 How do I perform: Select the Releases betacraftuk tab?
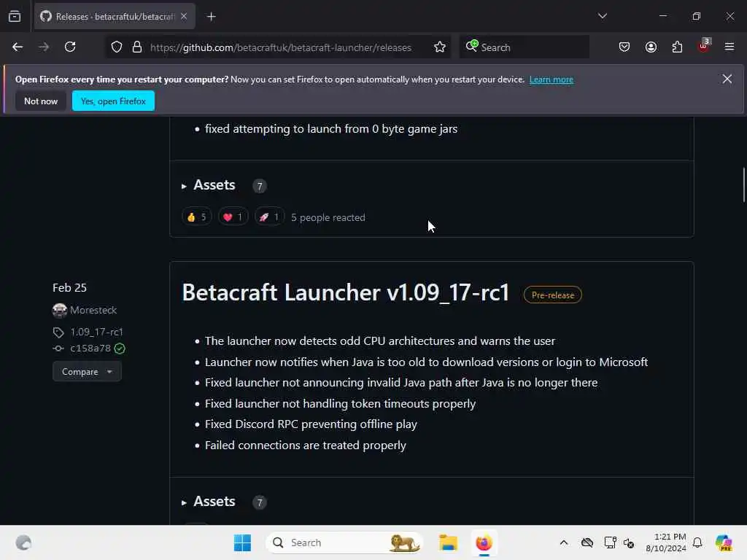pyautogui.click(x=115, y=17)
